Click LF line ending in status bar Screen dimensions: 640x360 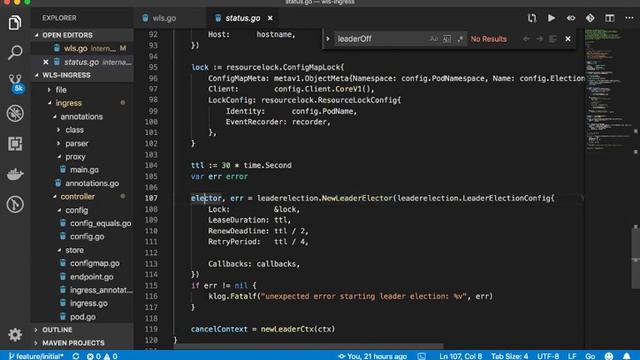click(x=572, y=356)
